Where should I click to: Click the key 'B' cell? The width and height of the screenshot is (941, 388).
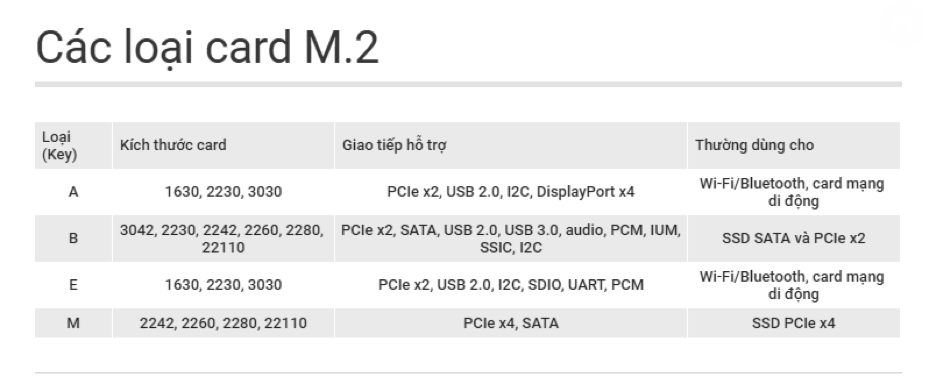[73, 239]
